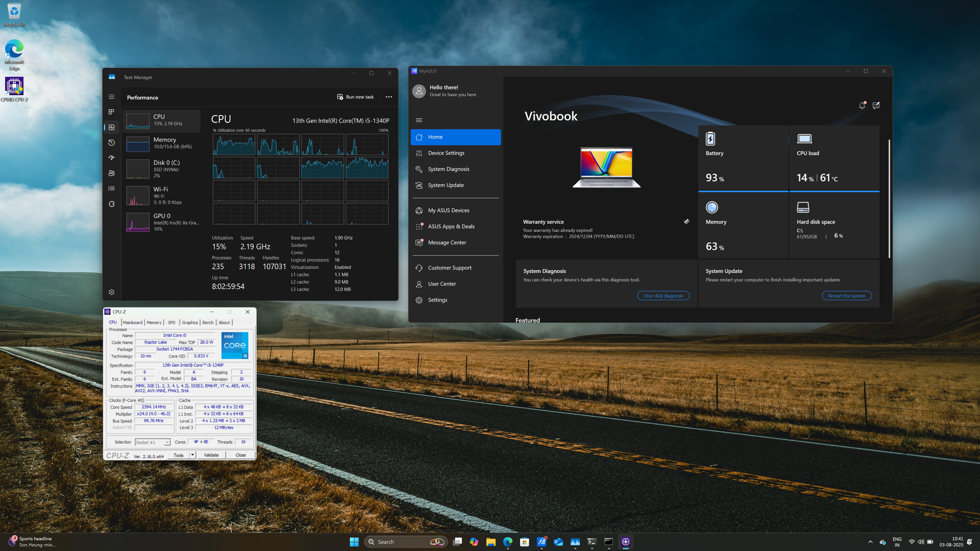Open Message Center in MyASUS

455,243
